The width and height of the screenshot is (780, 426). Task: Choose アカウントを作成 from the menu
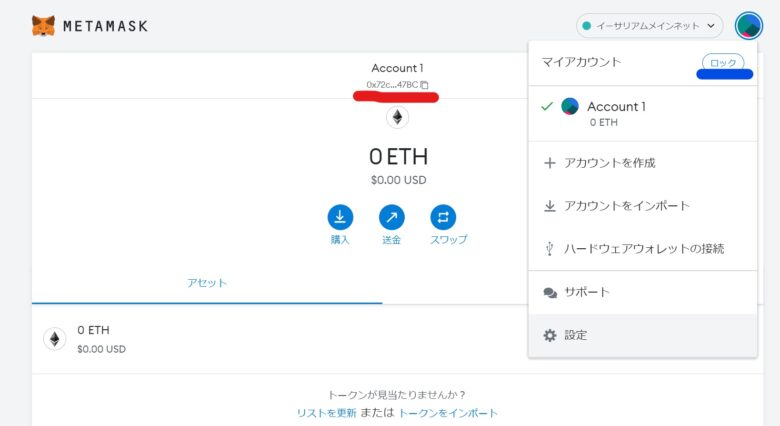643,163
